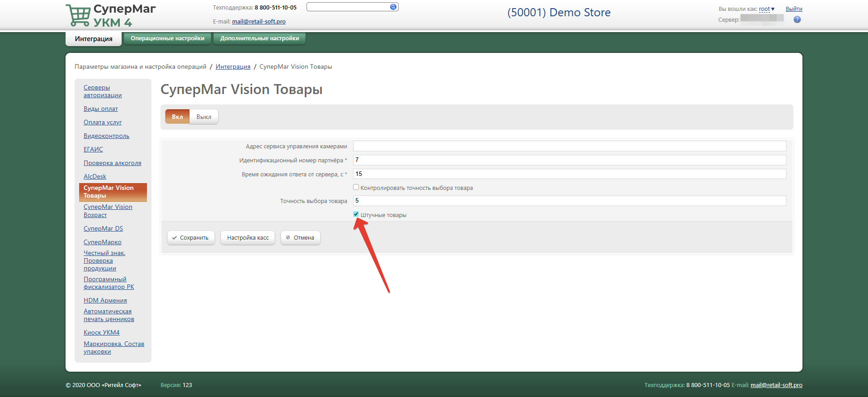Open HDM Армения sidebar link
This screenshot has height=397, width=868.
tap(105, 300)
